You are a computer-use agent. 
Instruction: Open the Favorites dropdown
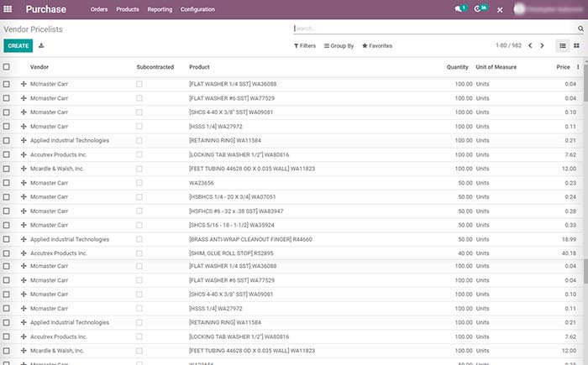(377, 46)
